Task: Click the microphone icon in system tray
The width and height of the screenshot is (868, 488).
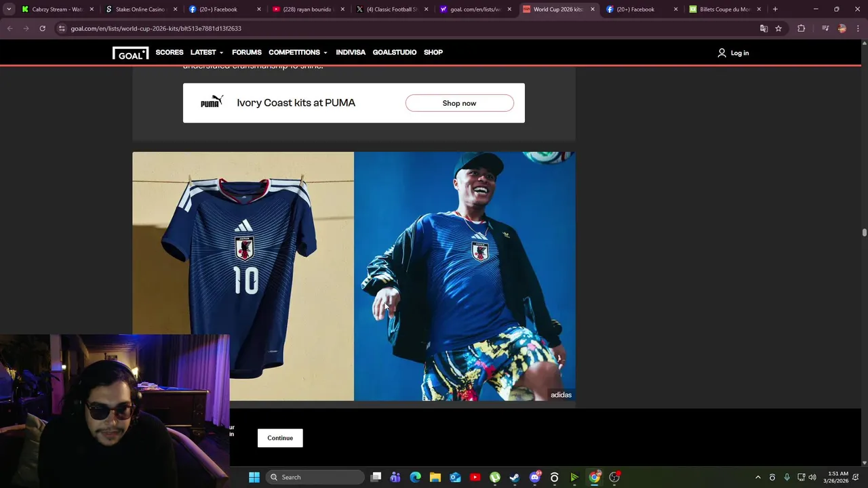Action: (x=787, y=477)
